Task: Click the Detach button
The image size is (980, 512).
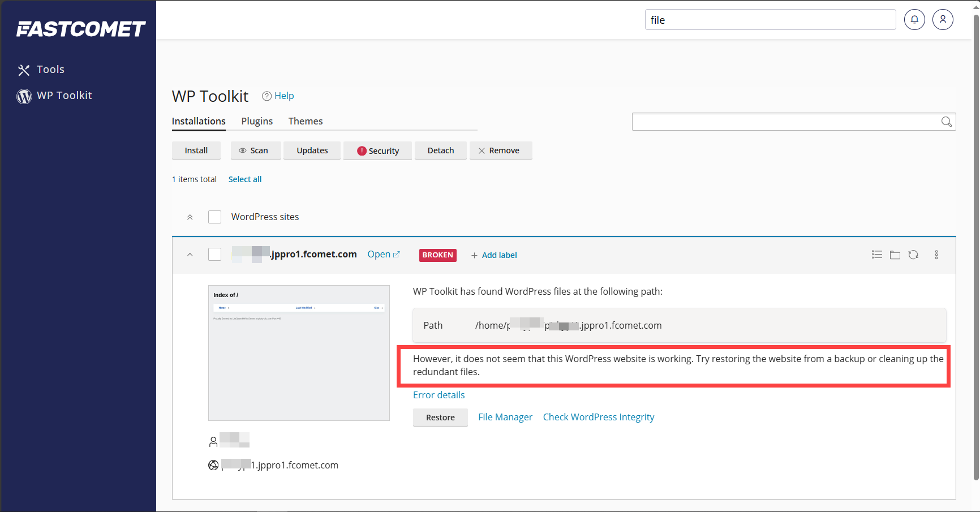Action: (441, 150)
